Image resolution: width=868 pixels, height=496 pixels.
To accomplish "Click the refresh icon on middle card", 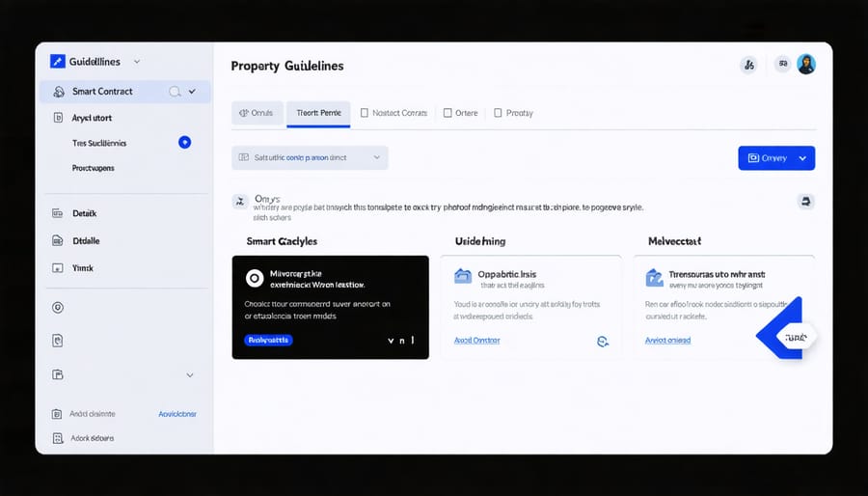I will (603, 341).
